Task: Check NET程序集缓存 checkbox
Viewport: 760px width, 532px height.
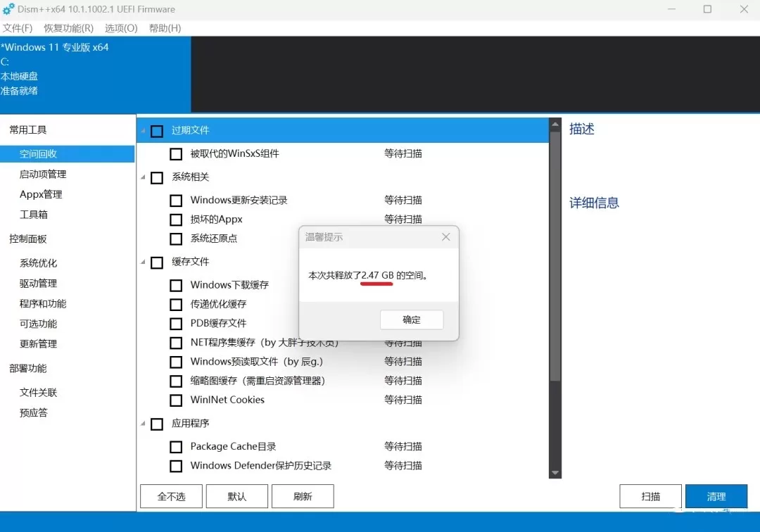Action: [176, 343]
